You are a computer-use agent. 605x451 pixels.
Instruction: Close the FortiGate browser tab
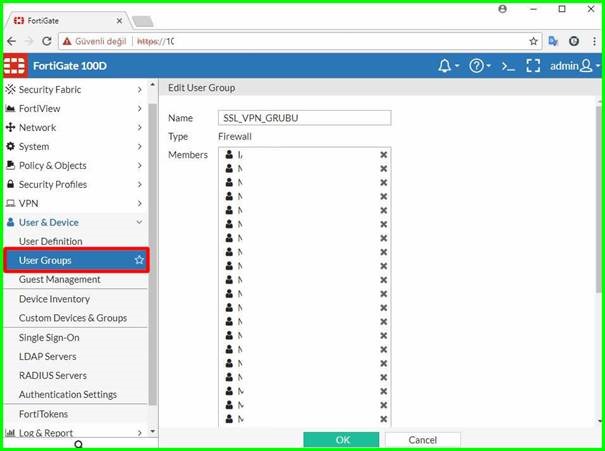pyautogui.click(x=119, y=21)
